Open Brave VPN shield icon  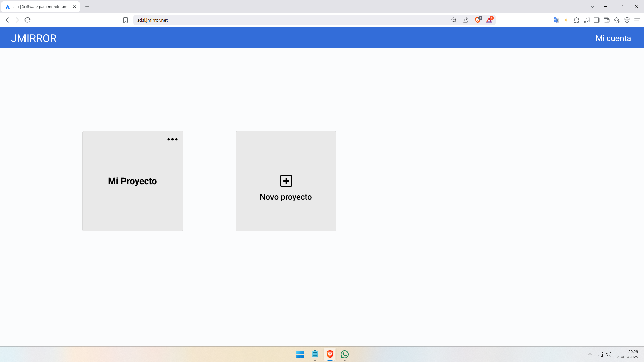pyautogui.click(x=627, y=20)
